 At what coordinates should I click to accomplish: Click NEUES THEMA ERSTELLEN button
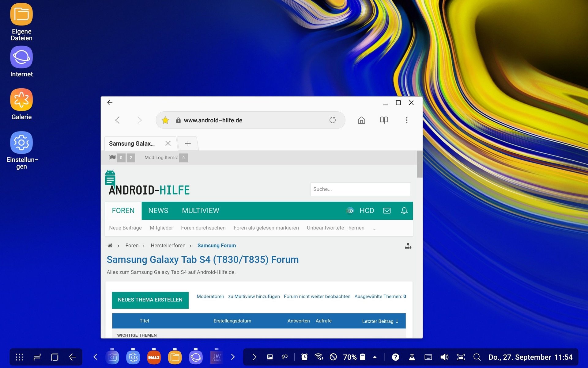(x=150, y=300)
